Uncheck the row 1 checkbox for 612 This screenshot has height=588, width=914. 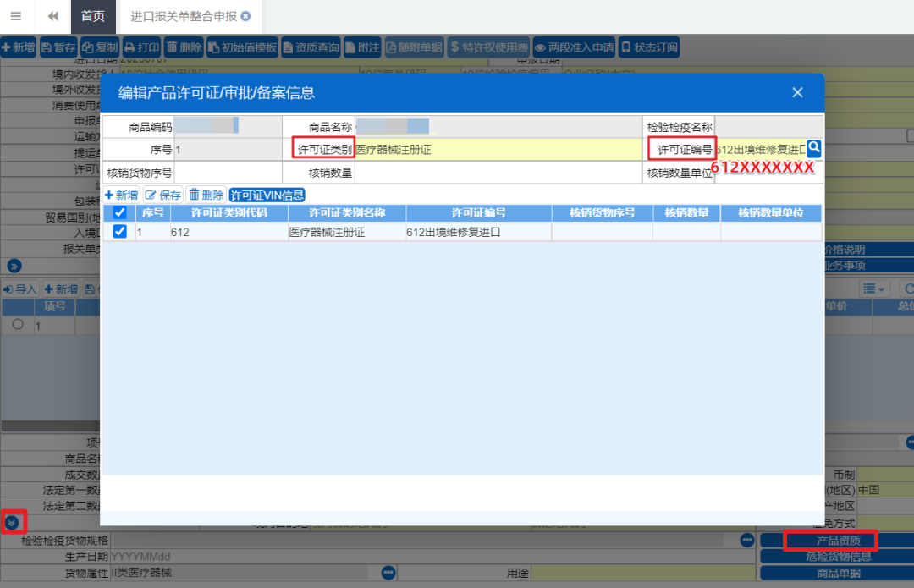pos(119,231)
